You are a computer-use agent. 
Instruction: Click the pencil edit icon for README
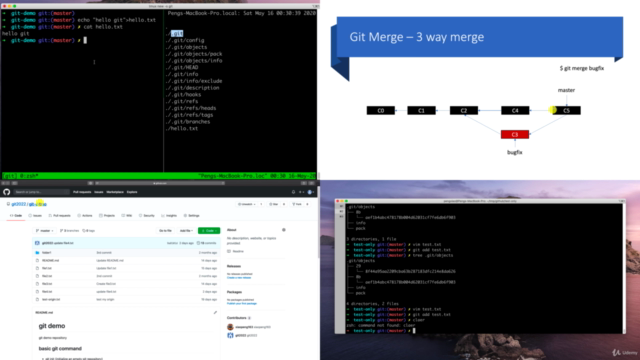(x=215, y=312)
